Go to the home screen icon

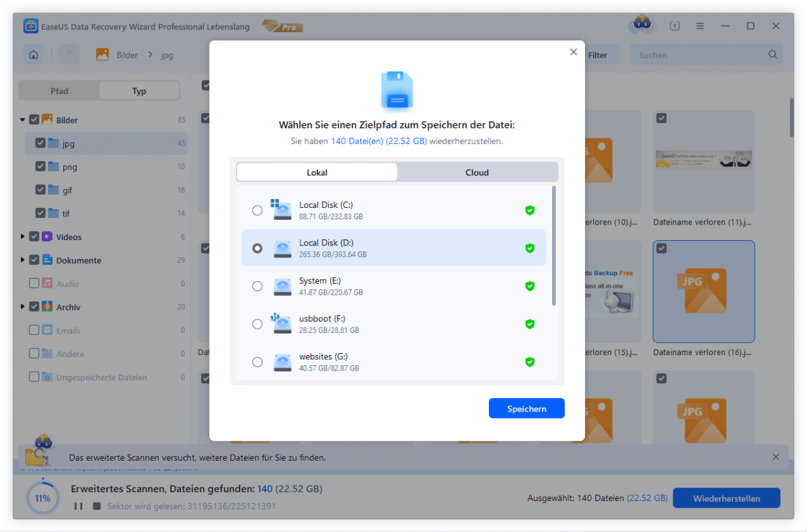(x=34, y=55)
